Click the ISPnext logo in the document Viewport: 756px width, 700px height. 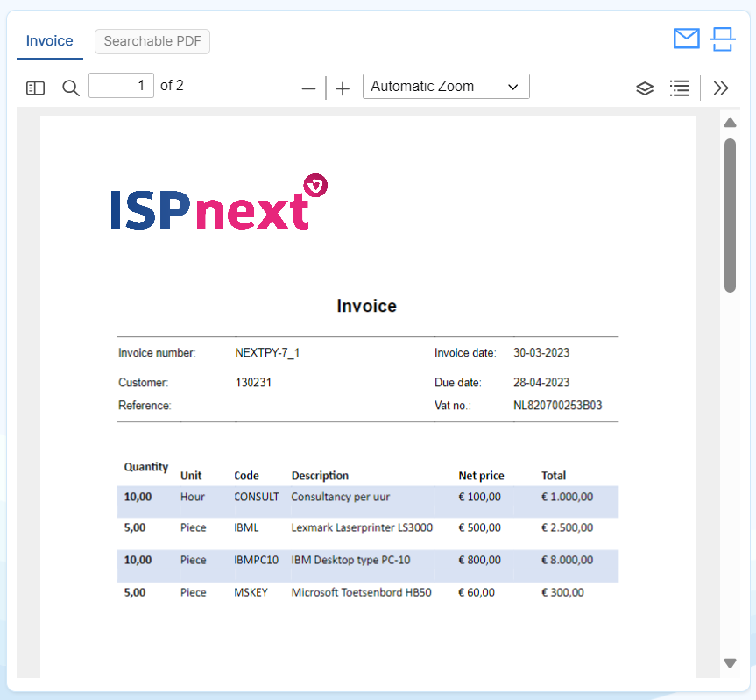(219, 203)
